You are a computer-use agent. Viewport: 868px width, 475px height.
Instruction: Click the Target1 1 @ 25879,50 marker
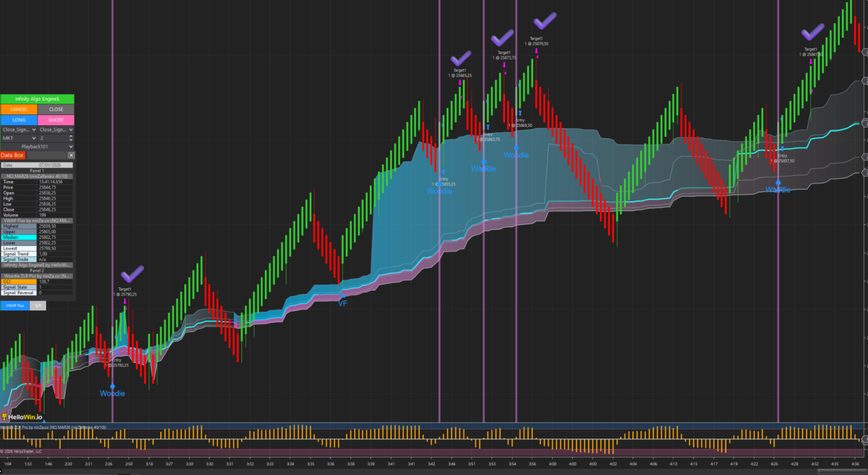click(536, 41)
